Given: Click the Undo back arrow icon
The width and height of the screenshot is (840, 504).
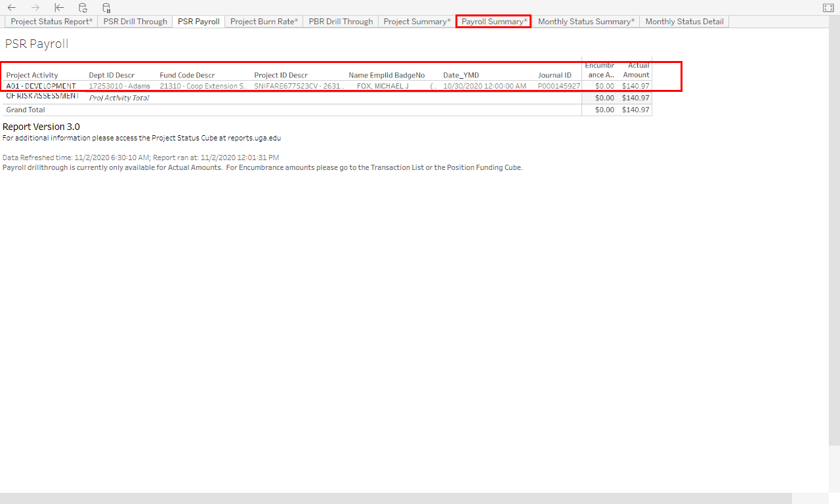Looking at the screenshot, I should (x=12, y=8).
